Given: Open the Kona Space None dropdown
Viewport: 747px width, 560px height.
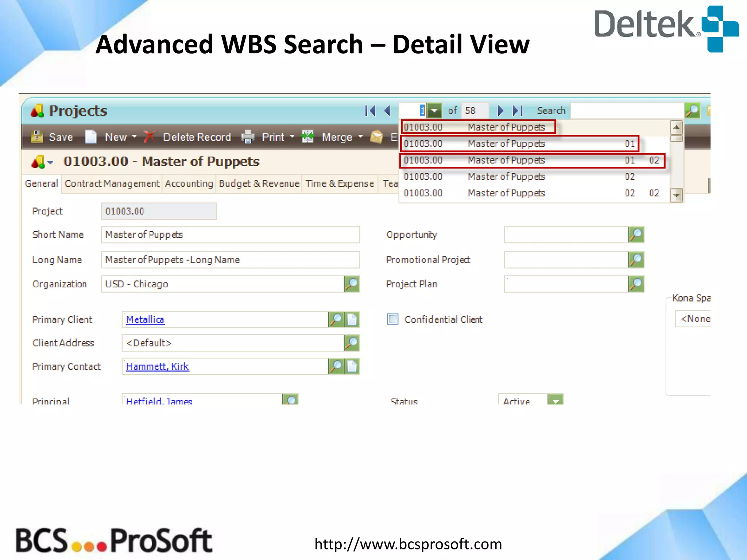Looking at the screenshot, I should (x=693, y=319).
